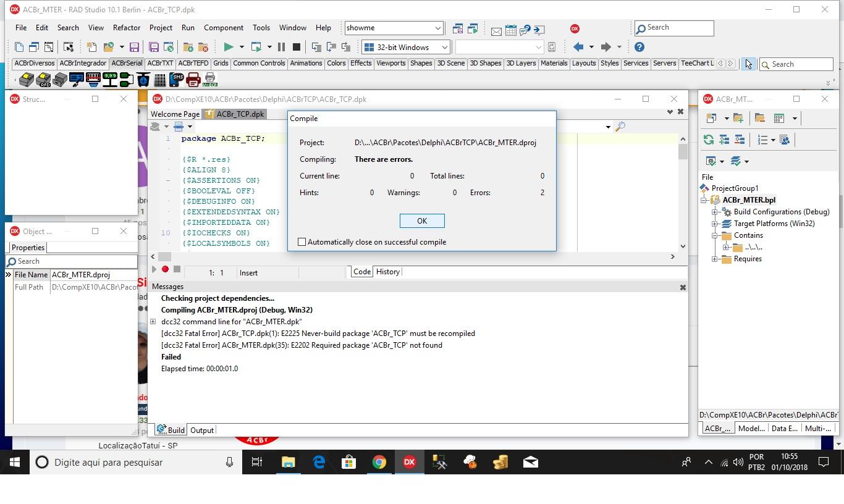Image resolution: width=844 pixels, height=504 pixels.
Task: Close the Messages panel
Action: (x=683, y=287)
